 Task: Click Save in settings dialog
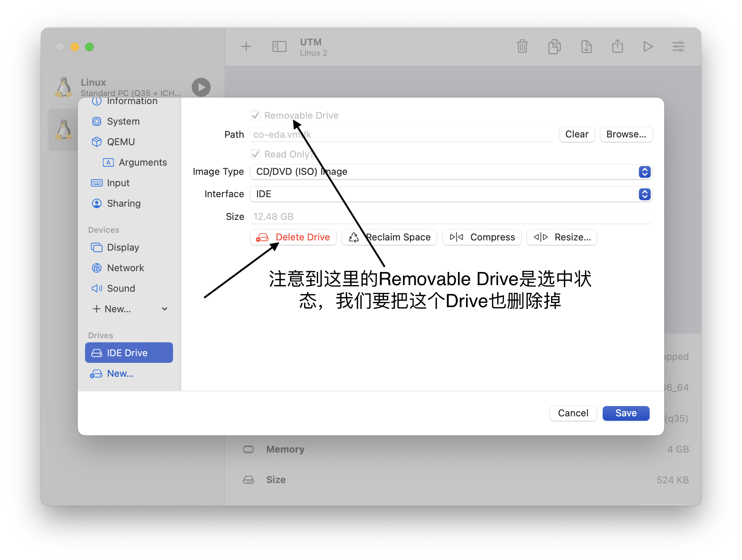[x=626, y=413]
